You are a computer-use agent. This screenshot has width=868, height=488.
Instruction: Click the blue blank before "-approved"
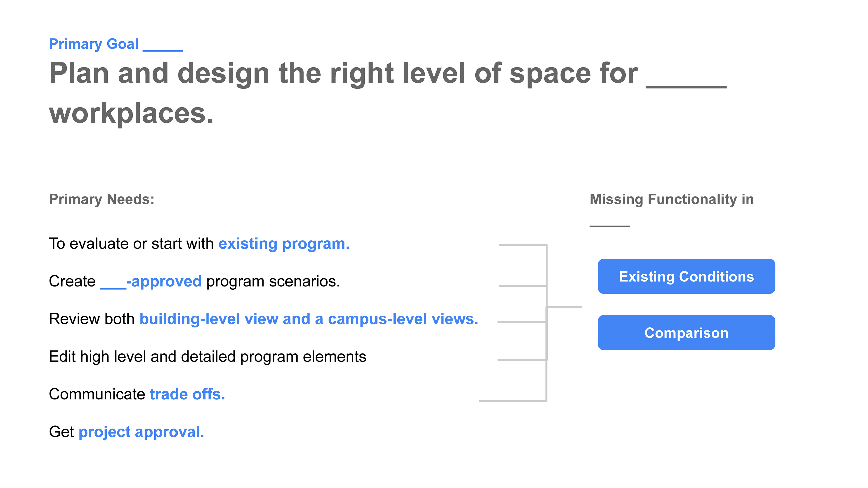click(x=113, y=288)
